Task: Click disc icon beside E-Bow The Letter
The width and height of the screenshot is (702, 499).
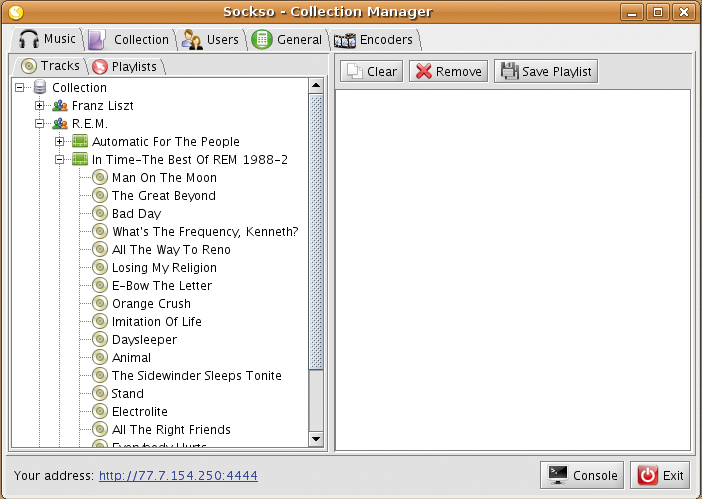Action: [x=100, y=285]
